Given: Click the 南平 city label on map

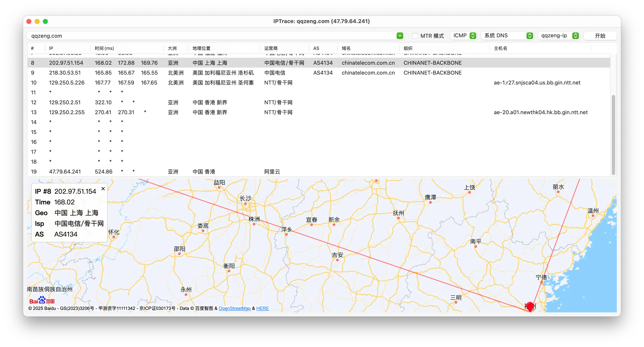Looking at the screenshot, I should pos(476,241).
